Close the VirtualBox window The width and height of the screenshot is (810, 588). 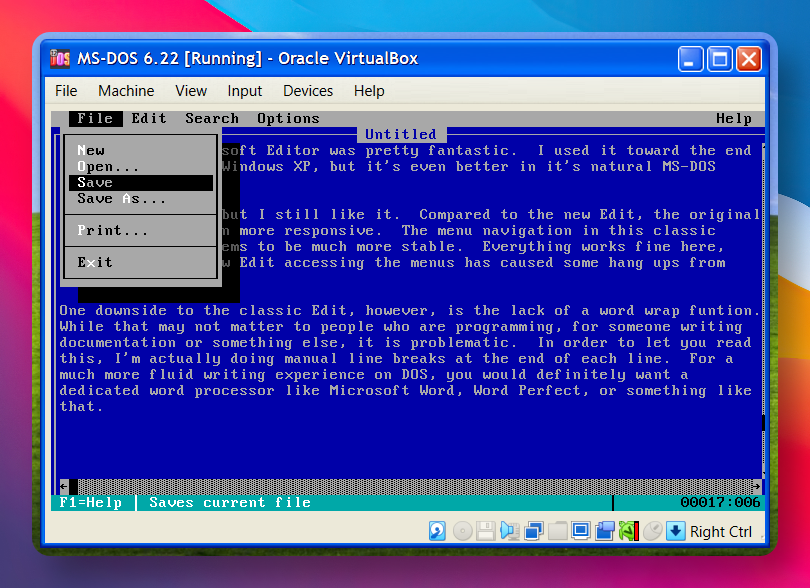pyautogui.click(x=748, y=59)
